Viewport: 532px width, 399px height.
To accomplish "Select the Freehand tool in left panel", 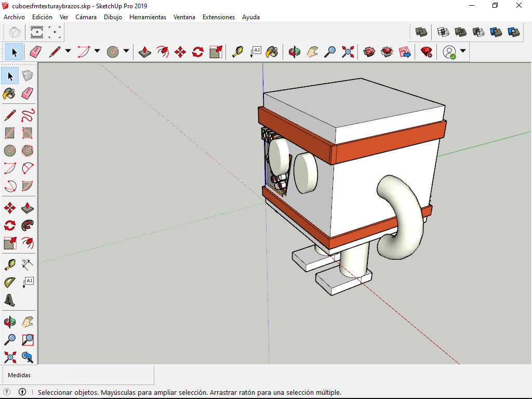I will (x=28, y=115).
